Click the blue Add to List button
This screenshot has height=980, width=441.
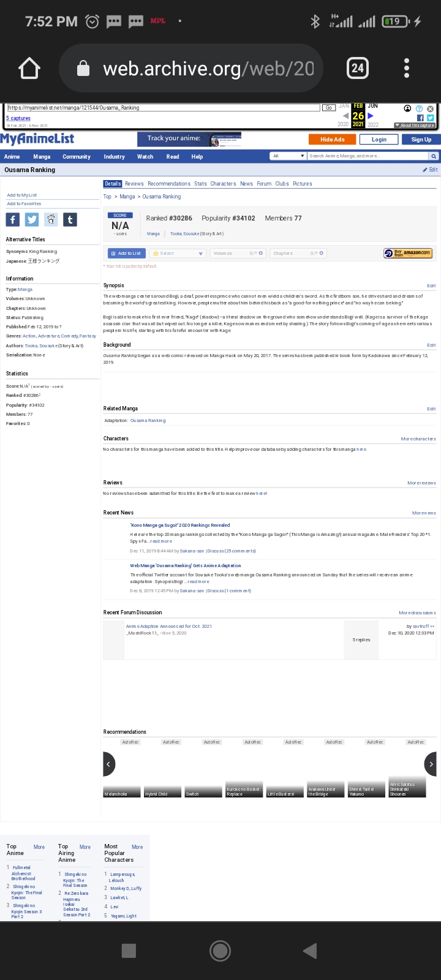point(126,253)
